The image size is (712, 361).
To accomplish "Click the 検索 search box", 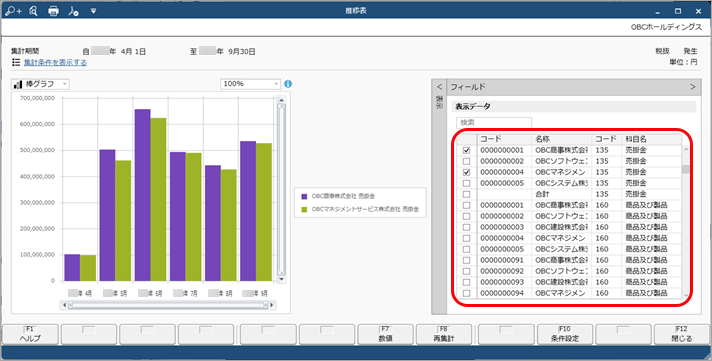I will tap(494, 123).
